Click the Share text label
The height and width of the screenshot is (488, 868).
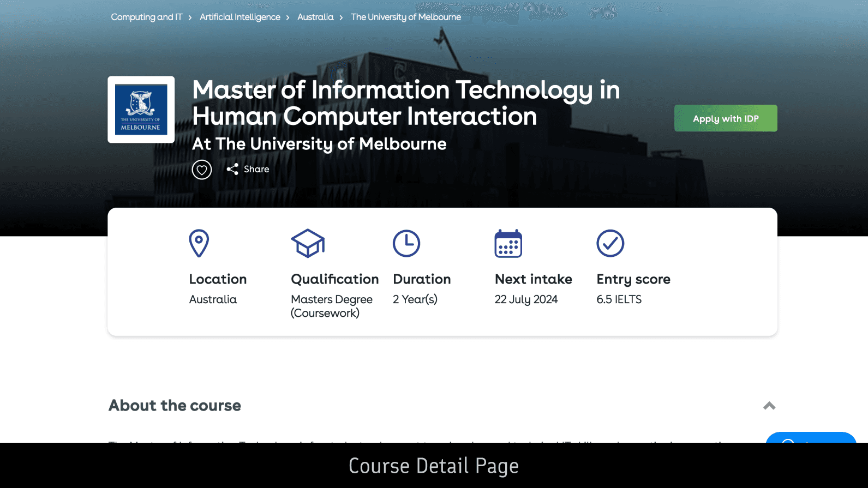click(256, 169)
